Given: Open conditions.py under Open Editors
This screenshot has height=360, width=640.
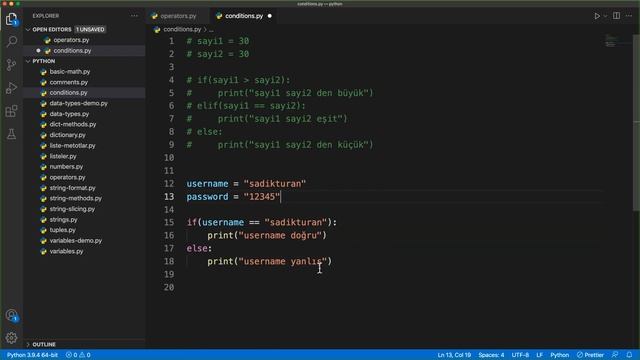Looking at the screenshot, I should (x=72, y=51).
